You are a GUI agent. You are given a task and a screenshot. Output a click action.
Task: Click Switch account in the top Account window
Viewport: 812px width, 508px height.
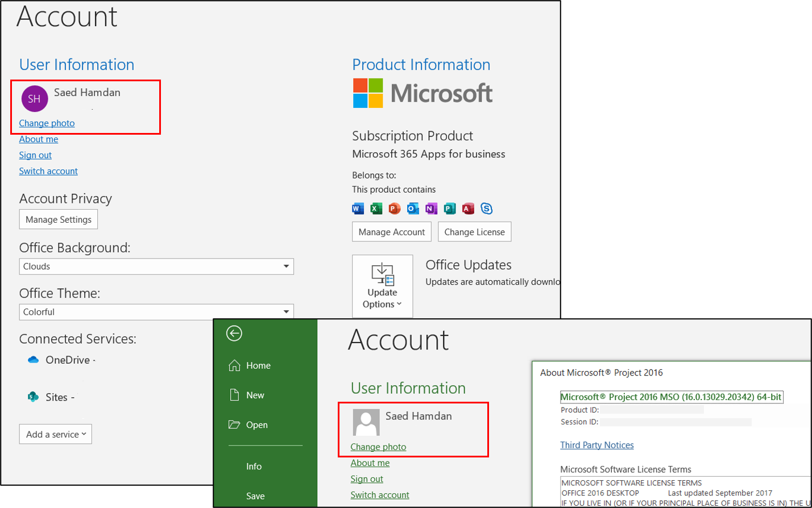point(48,170)
